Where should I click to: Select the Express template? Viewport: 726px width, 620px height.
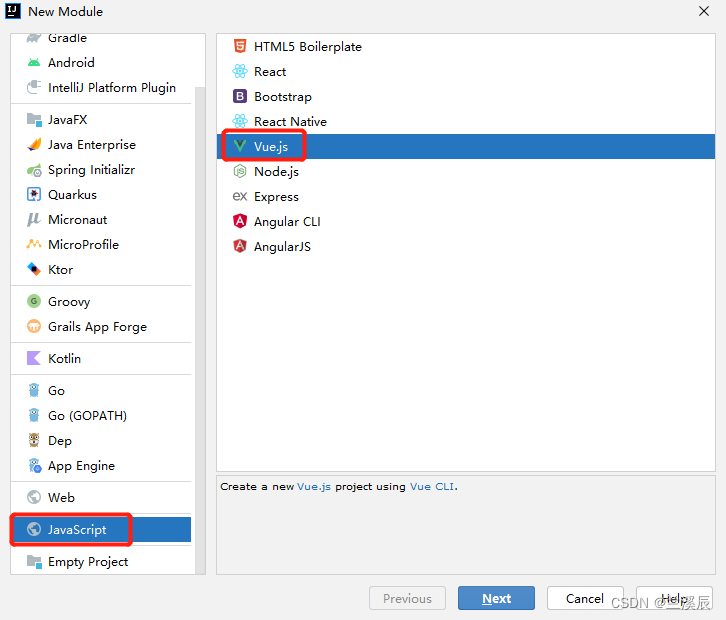[x=466, y=196]
